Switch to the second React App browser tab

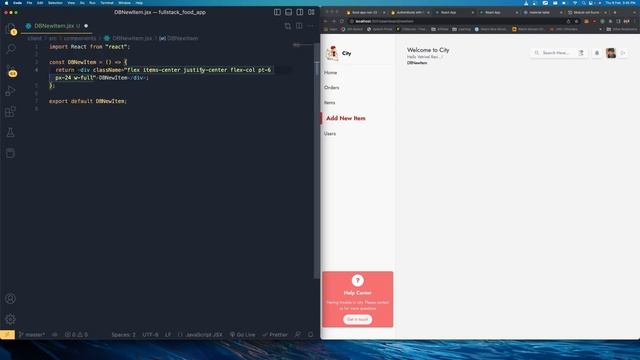click(497, 13)
